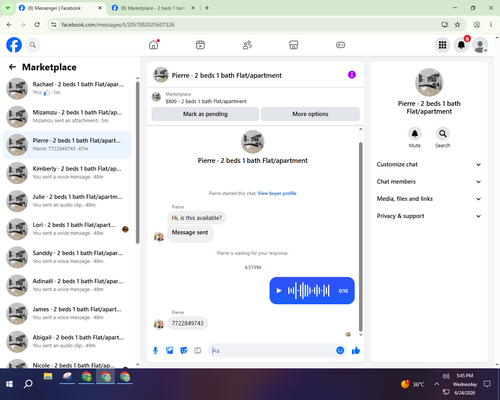Viewport: 500px width, 400px height.
Task: Click the Mark as pending button
Action: pos(205,114)
